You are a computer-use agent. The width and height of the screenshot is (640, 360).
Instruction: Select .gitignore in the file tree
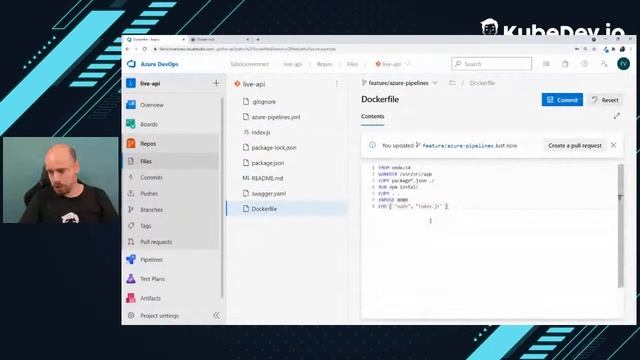point(287,102)
